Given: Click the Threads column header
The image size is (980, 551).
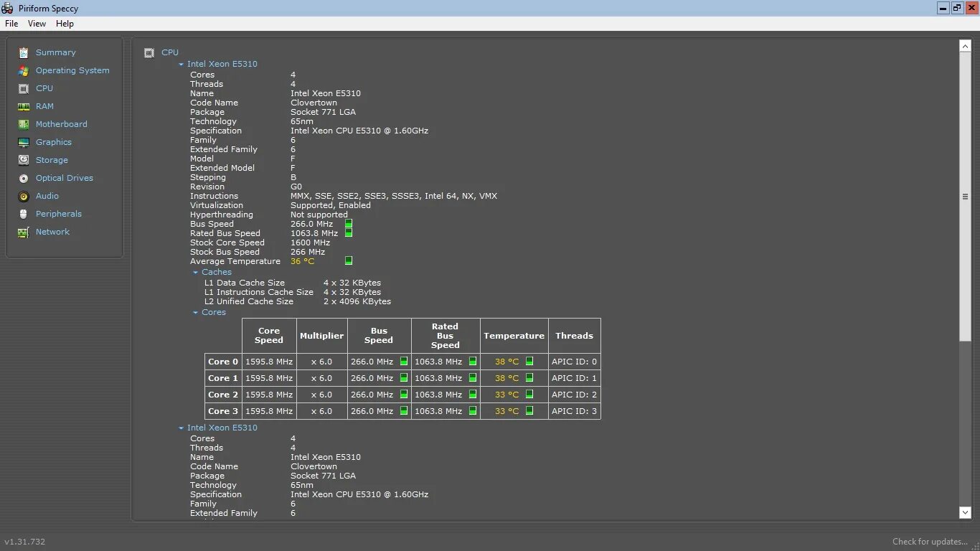Looking at the screenshot, I should pyautogui.click(x=574, y=335).
